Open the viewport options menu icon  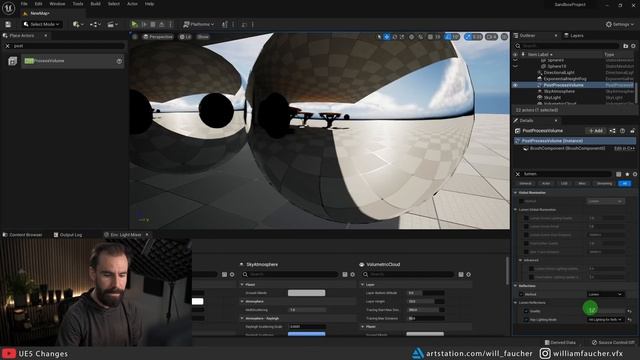[135, 37]
